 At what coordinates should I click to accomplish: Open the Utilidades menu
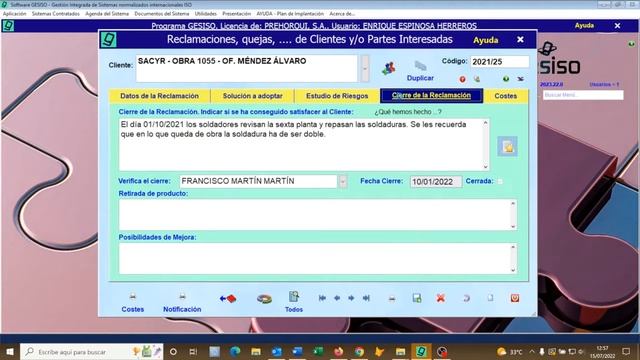[206, 13]
